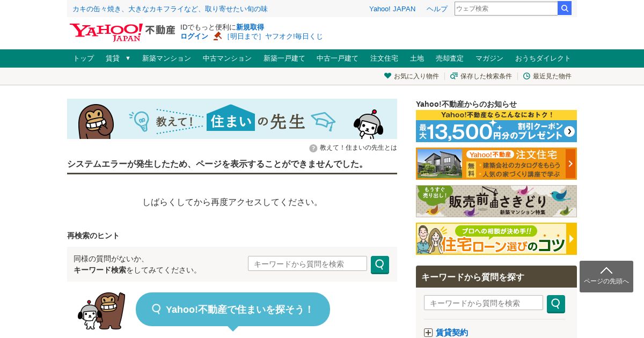Focus the ウェブ検索 input field
Viewport: 644px width, 338px height.
coord(506,8)
